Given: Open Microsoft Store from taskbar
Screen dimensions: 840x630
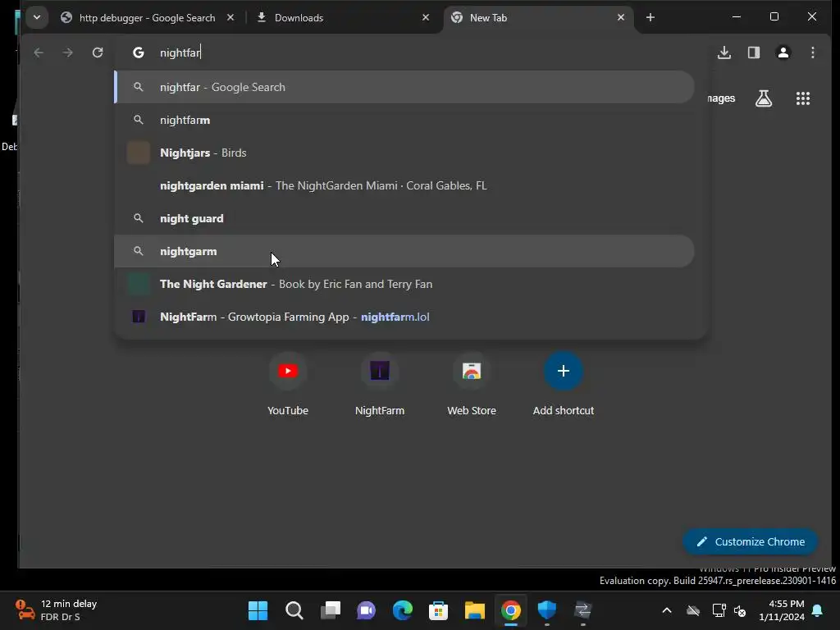Looking at the screenshot, I should [x=438, y=610].
